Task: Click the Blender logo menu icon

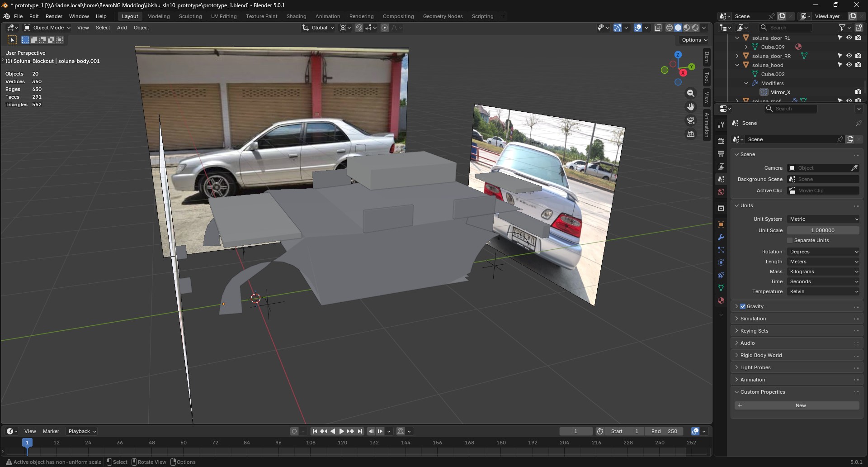Action: [x=7, y=16]
